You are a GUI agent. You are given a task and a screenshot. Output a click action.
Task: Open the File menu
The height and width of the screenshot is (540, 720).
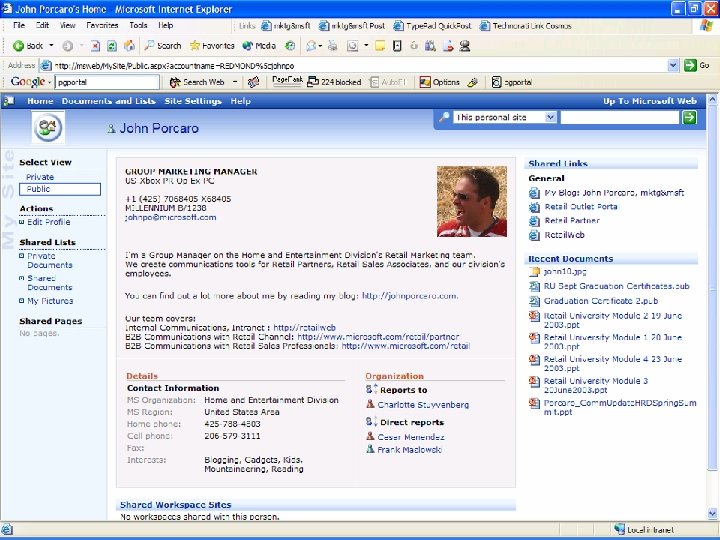click(x=19, y=25)
